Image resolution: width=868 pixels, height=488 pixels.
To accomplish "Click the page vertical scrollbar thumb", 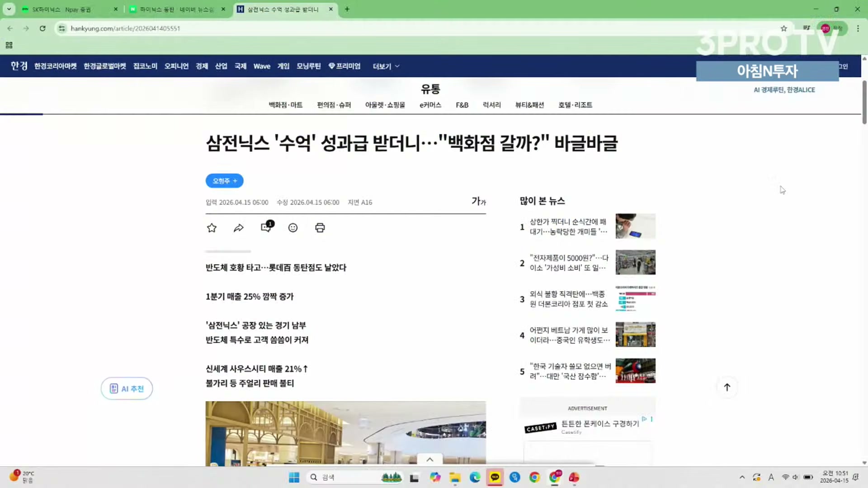I will coord(864,102).
